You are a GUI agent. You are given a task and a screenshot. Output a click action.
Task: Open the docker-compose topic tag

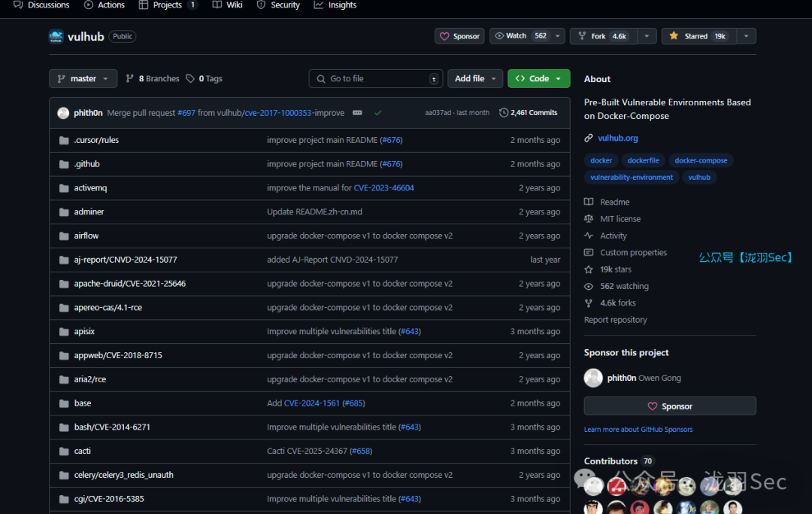[701, 160]
